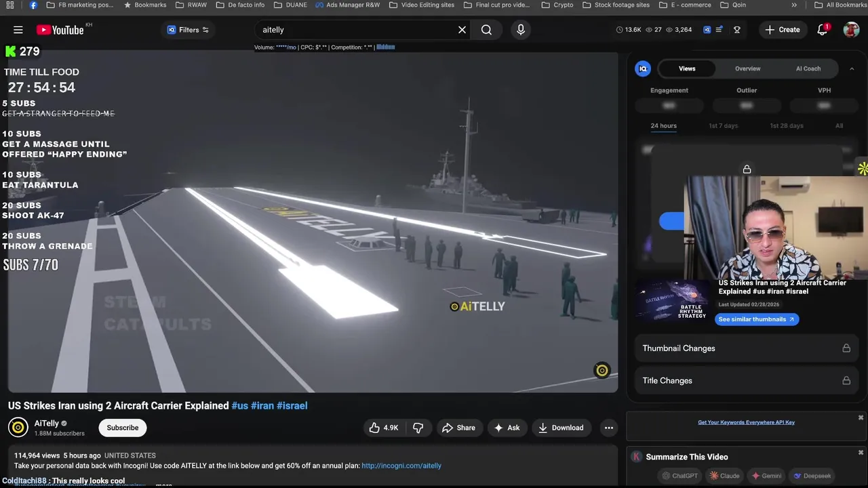868x488 pixels.
Task: Click the video player area
Action: pyautogui.click(x=313, y=222)
